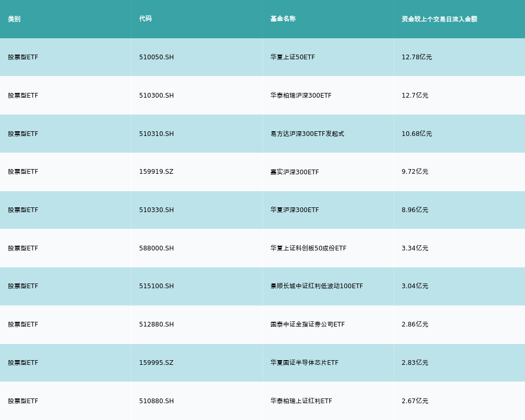The image size is (525, 420).
Task: Click the 代码 column header
Action: tap(145, 19)
